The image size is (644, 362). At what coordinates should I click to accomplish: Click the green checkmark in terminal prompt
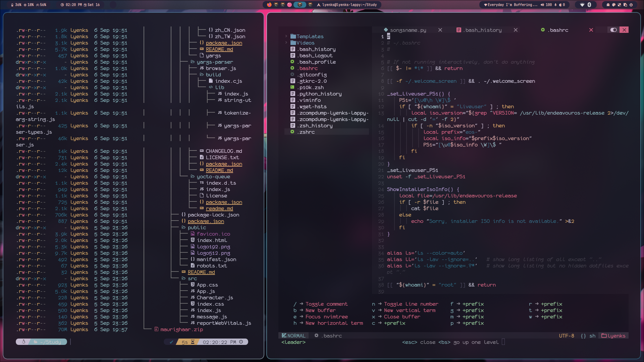tap(171, 342)
